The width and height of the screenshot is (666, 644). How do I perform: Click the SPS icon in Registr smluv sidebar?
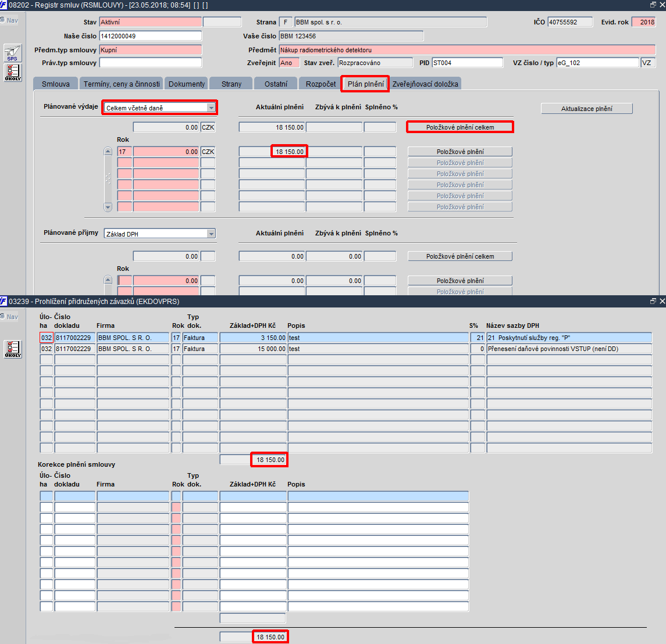(13, 53)
